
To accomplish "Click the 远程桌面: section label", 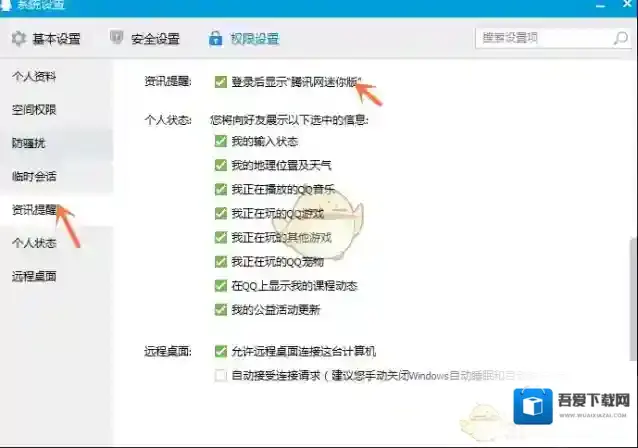I will click(x=168, y=351).
